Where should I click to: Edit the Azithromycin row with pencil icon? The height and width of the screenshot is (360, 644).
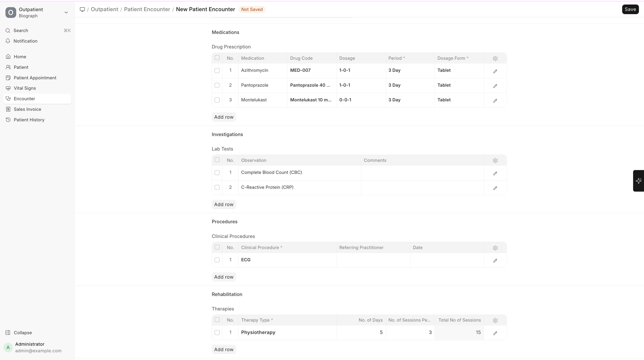point(495,71)
